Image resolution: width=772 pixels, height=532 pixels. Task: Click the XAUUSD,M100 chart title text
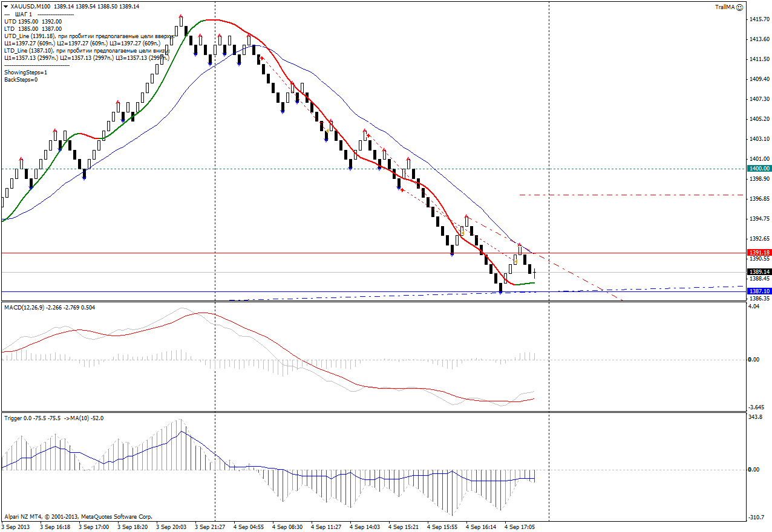click(x=30, y=6)
